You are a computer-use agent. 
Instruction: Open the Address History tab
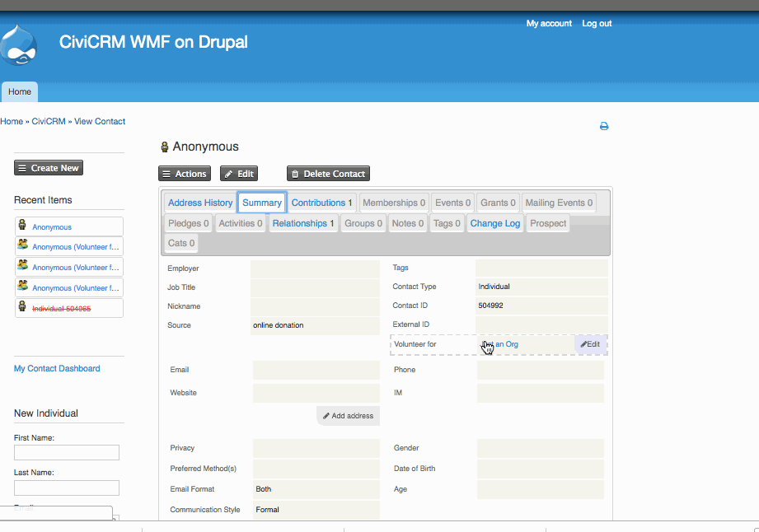pos(200,203)
